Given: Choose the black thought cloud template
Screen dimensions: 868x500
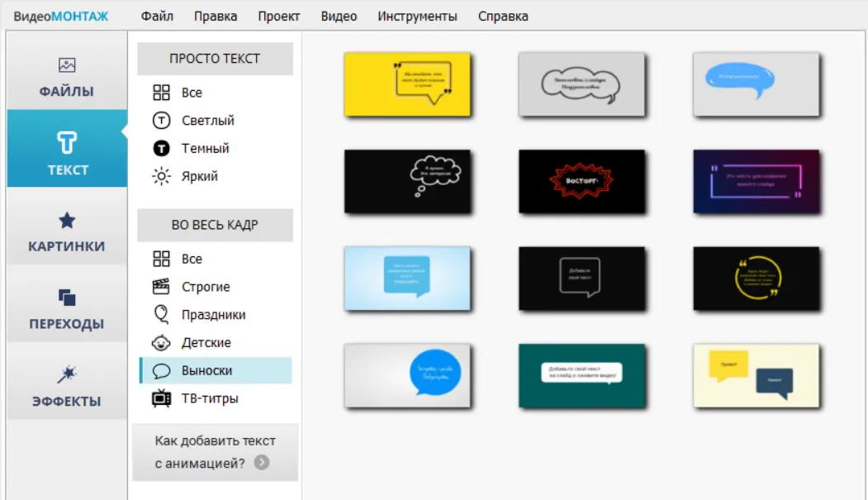Looking at the screenshot, I should [407, 182].
